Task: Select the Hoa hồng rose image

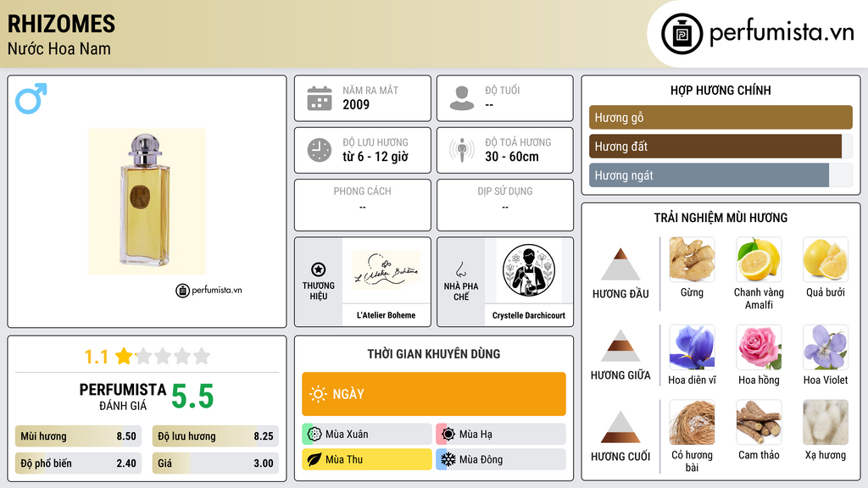Action: click(759, 347)
